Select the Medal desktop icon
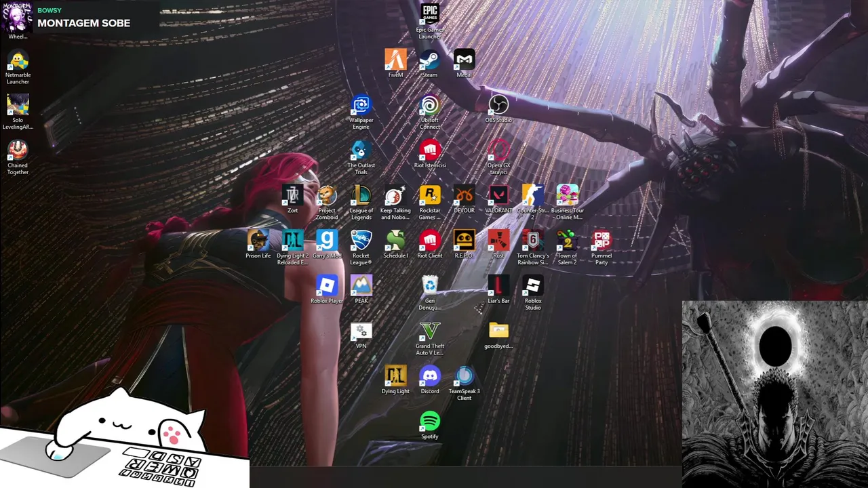This screenshot has width=868, height=488. (x=464, y=59)
